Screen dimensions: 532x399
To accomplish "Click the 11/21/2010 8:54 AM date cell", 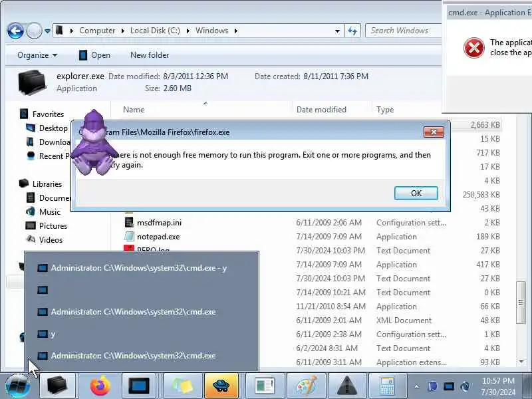I will [x=331, y=307].
